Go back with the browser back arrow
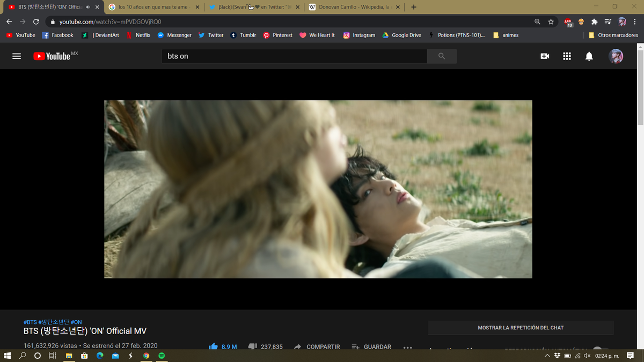The height and width of the screenshot is (362, 644). [9, 21]
